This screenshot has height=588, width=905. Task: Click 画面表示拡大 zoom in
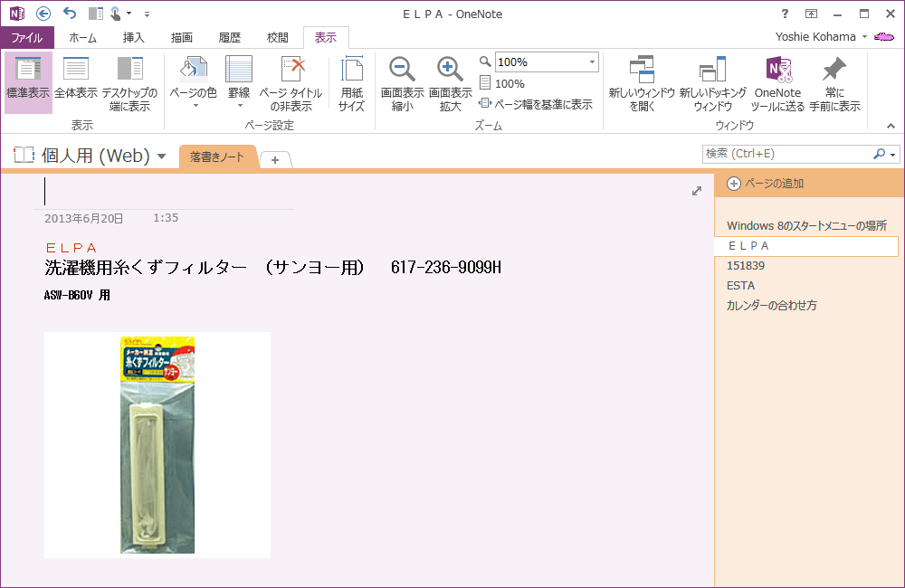[x=450, y=82]
